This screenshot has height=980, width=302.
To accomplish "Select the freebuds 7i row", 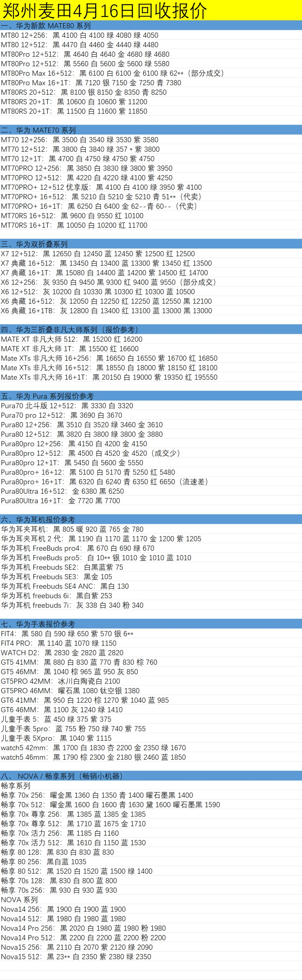I will tap(151, 605).
